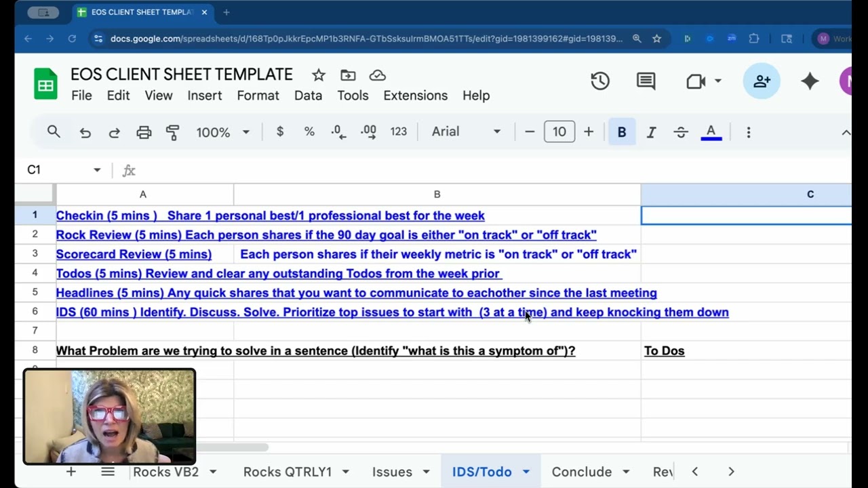Open the Conclude tab dropdown arrow
Viewport: 868px width, 488px height.
(626, 472)
